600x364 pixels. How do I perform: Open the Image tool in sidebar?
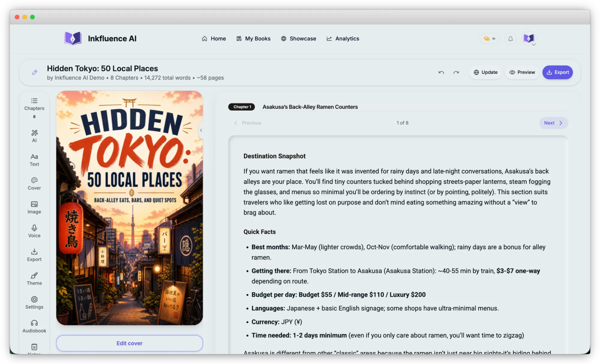[x=34, y=207]
